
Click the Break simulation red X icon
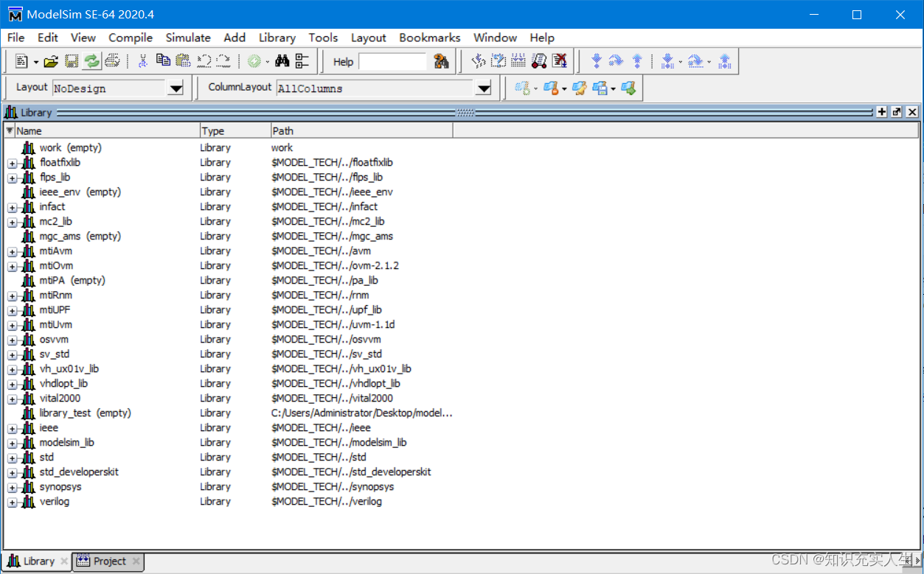[x=560, y=61]
